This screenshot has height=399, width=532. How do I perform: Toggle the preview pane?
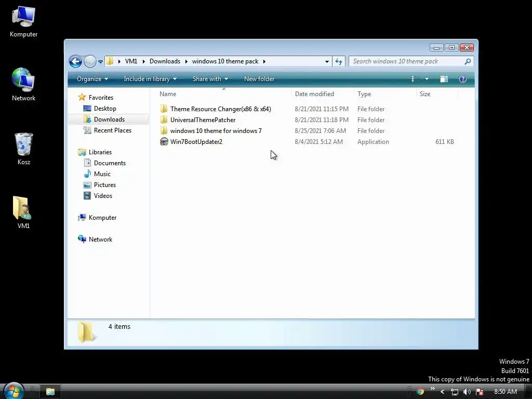pyautogui.click(x=444, y=79)
